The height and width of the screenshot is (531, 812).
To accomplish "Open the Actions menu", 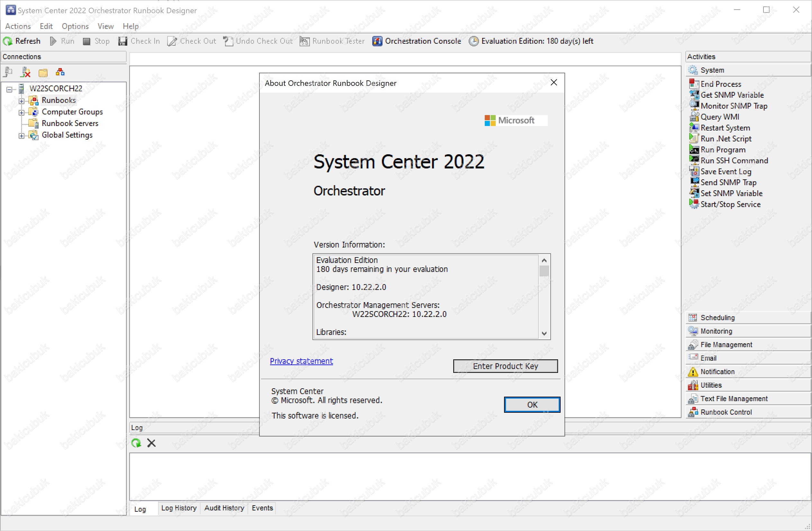I will point(18,26).
